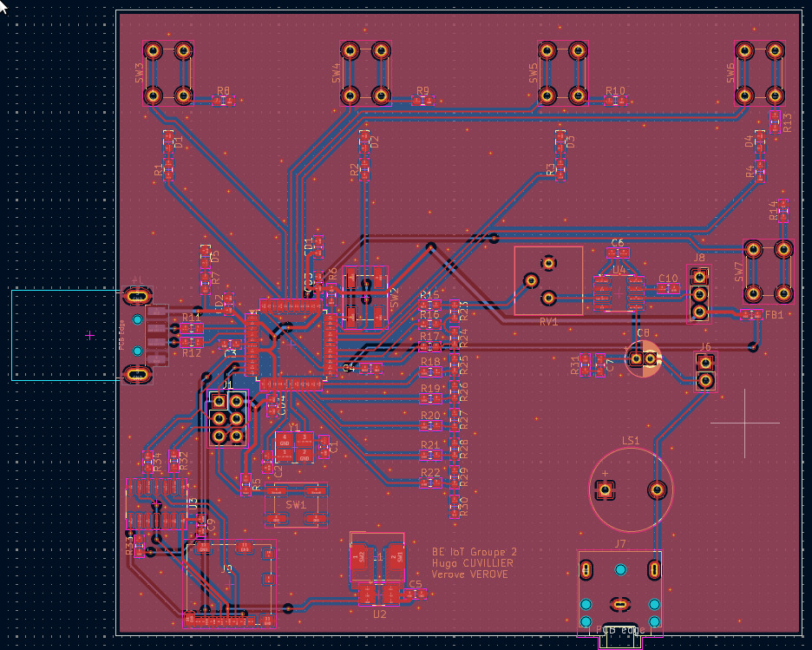Select the SW1 tactile switch footprint

296,506
